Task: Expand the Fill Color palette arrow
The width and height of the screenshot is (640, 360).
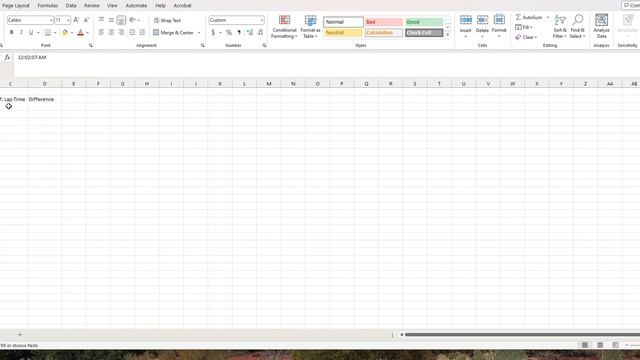Action: tap(72, 33)
